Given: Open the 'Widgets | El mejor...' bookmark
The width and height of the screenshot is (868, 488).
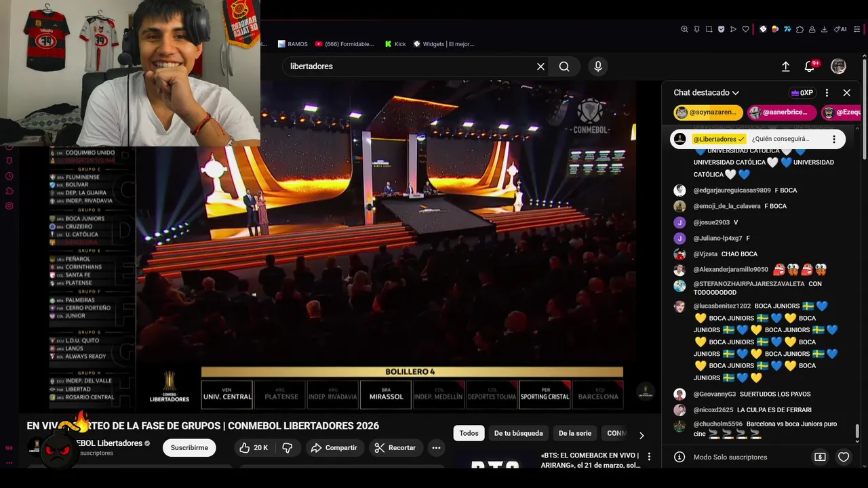Looking at the screenshot, I should (x=443, y=44).
